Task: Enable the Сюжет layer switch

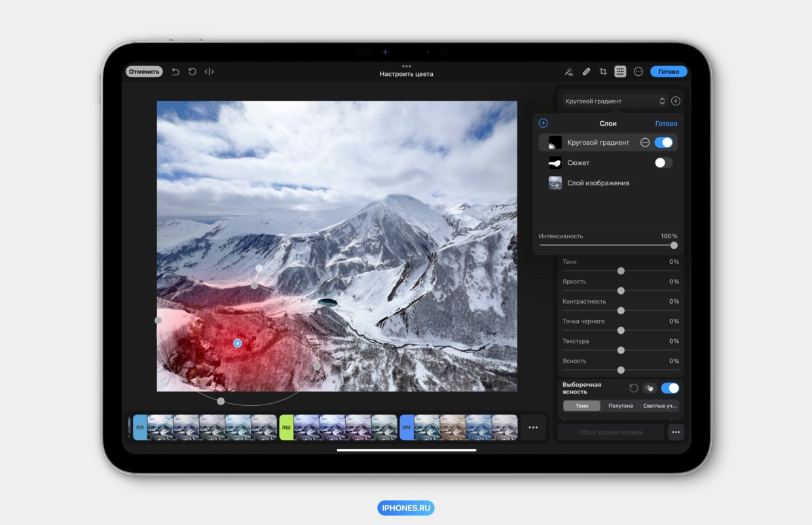Action: pos(663,162)
